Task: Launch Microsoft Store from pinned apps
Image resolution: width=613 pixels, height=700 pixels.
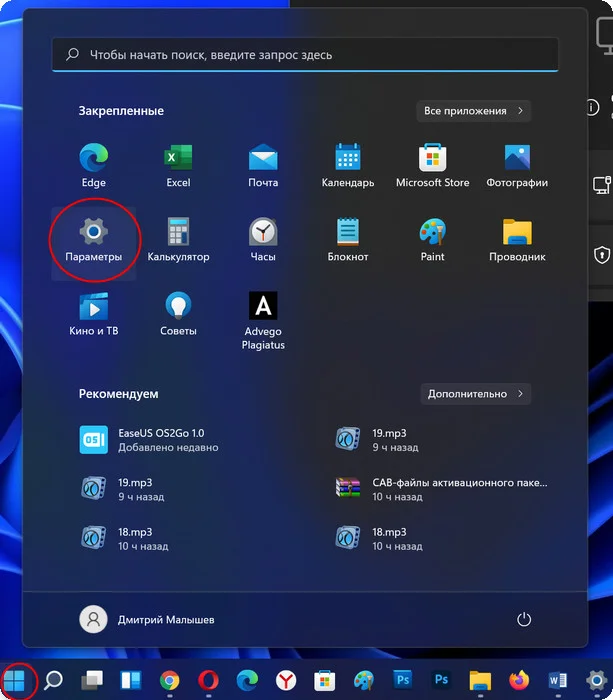Action: click(432, 164)
